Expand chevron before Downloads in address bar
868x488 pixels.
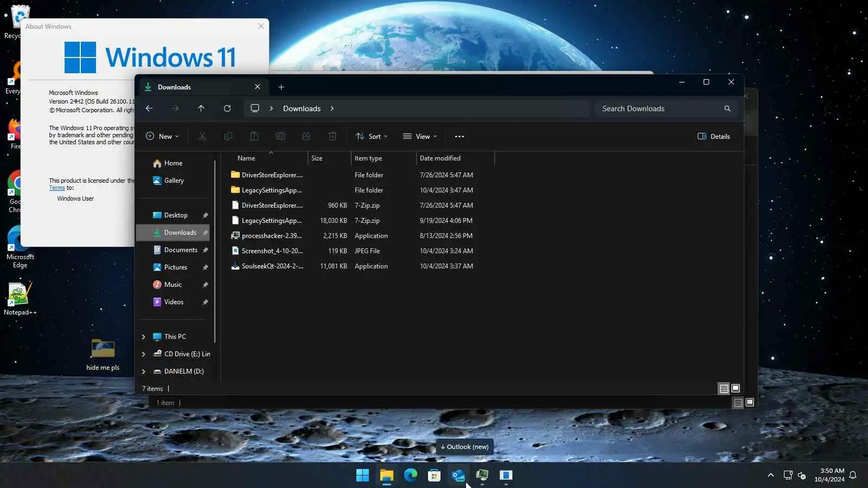coord(271,108)
